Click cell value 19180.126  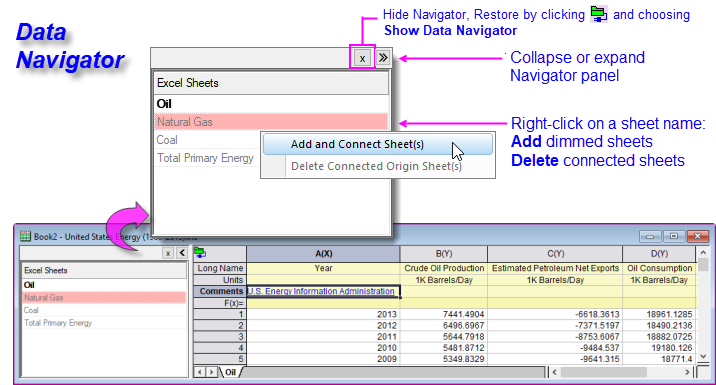[659, 348]
